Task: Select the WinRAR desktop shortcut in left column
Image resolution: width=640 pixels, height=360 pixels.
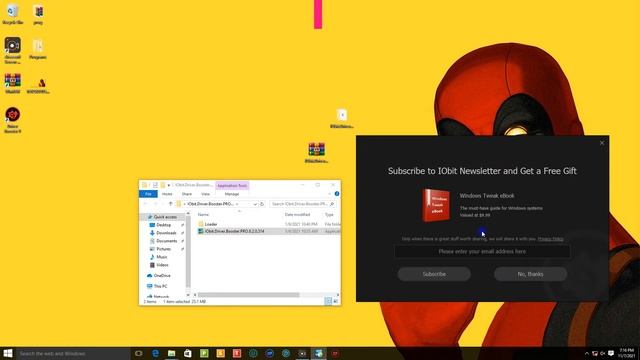Action: point(13,83)
